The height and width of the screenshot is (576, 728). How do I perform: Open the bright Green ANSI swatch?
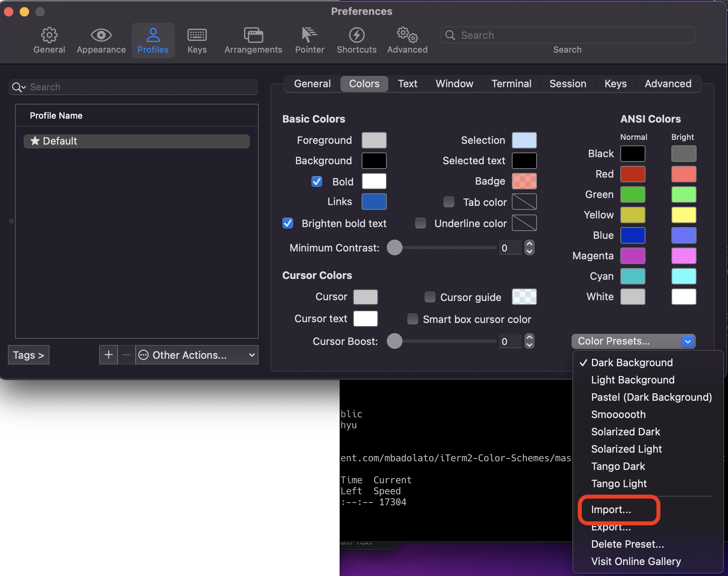click(684, 194)
